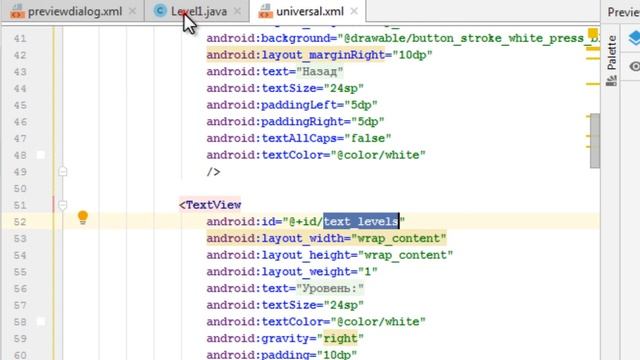Collapse the TextView tag fold marker
This screenshot has height=360, width=640.
62,204
